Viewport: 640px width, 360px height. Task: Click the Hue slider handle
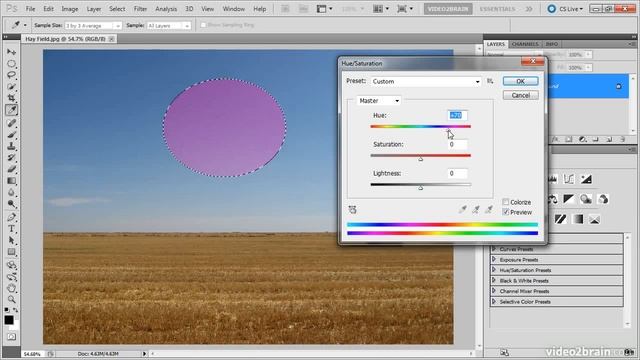(x=449, y=131)
